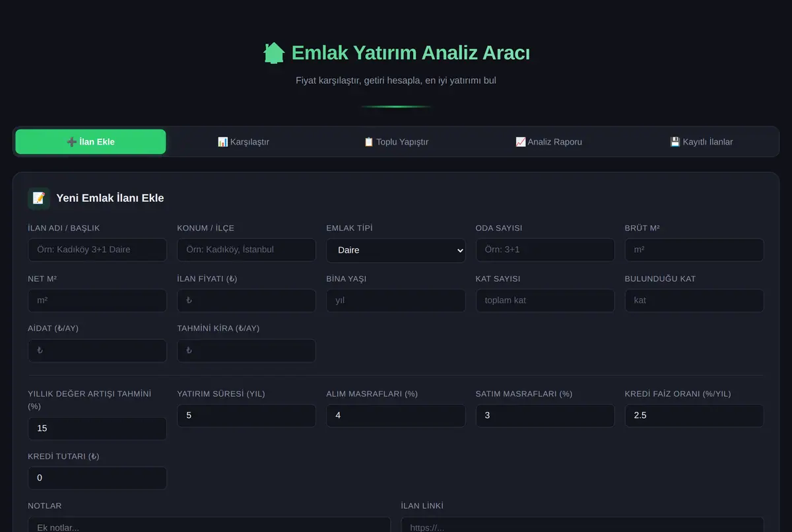792x532 pixels.
Task: Select the Kat Sayısı input field
Action: click(545, 300)
